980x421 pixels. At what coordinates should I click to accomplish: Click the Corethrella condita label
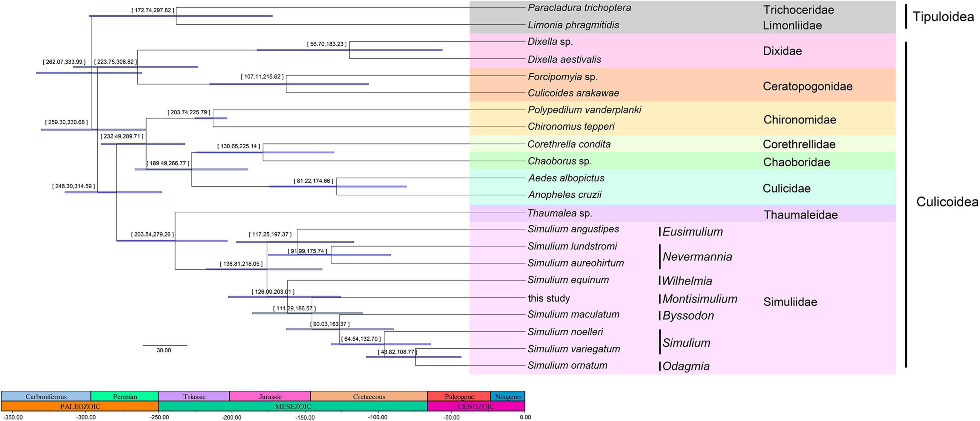click(x=569, y=144)
